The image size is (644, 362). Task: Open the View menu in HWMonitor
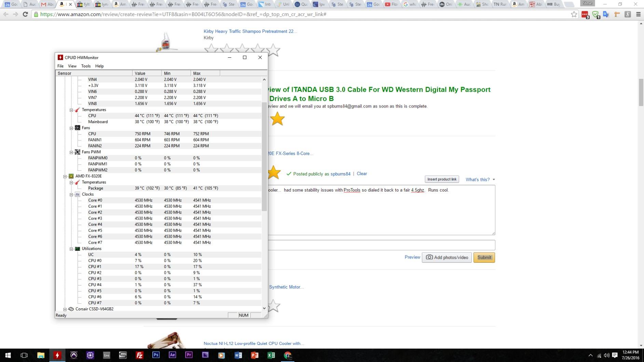[x=72, y=66]
